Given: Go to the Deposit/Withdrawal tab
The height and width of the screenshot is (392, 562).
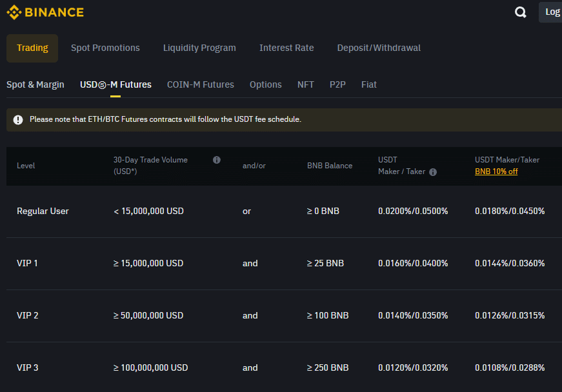Looking at the screenshot, I should tap(379, 48).
